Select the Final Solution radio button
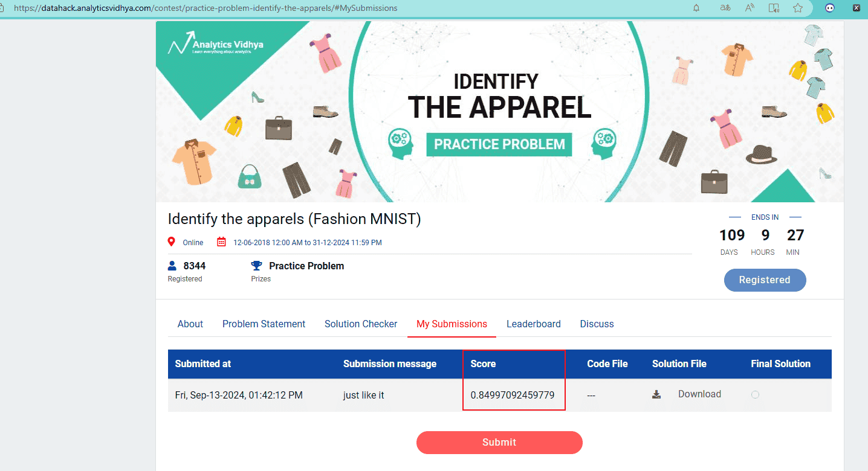 (x=755, y=394)
